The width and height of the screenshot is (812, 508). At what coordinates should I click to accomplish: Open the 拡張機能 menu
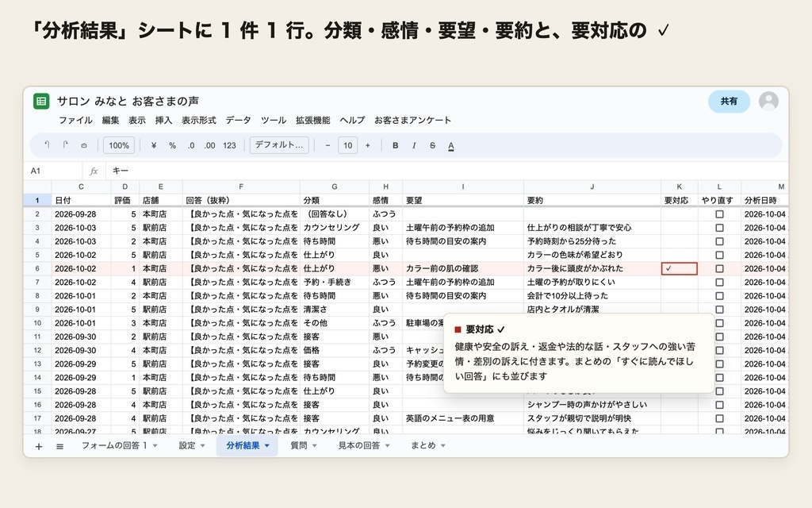(x=312, y=121)
